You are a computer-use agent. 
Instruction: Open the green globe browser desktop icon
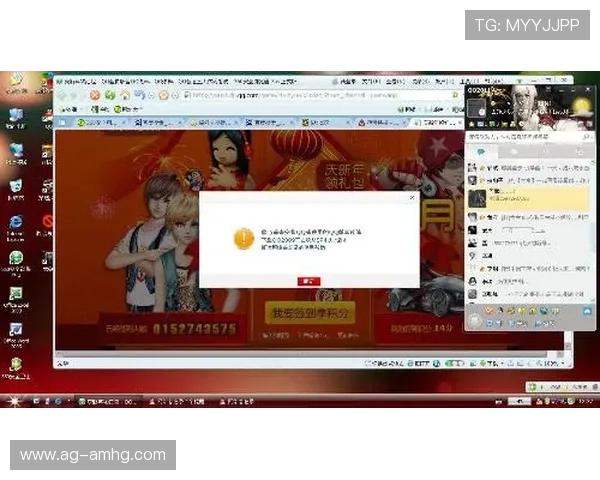[15, 264]
